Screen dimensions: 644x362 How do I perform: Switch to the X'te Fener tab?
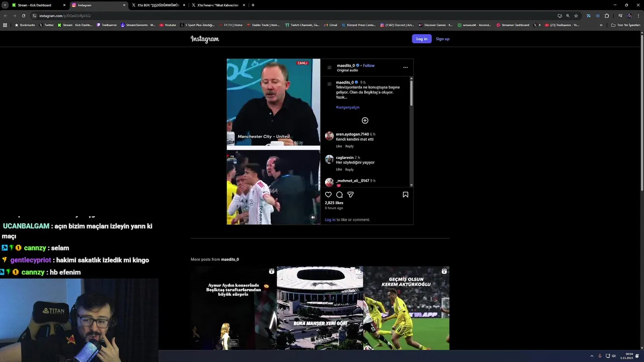pyautogui.click(x=218, y=5)
